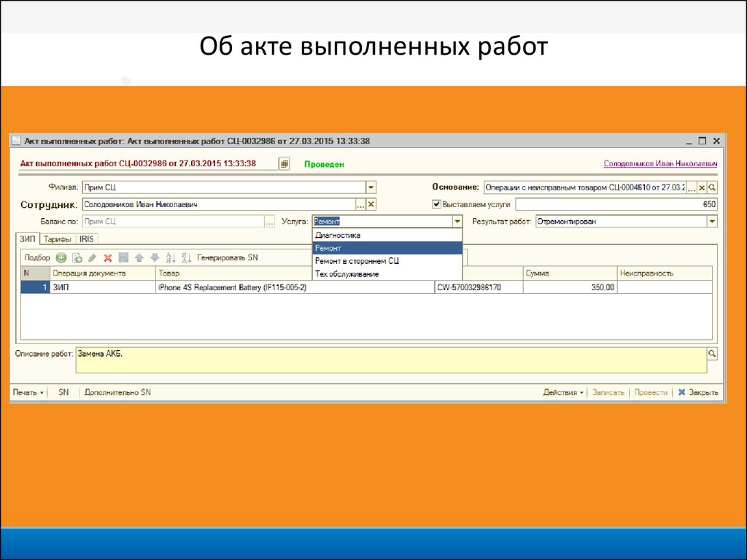Click the row number 1 cell

coord(35,287)
